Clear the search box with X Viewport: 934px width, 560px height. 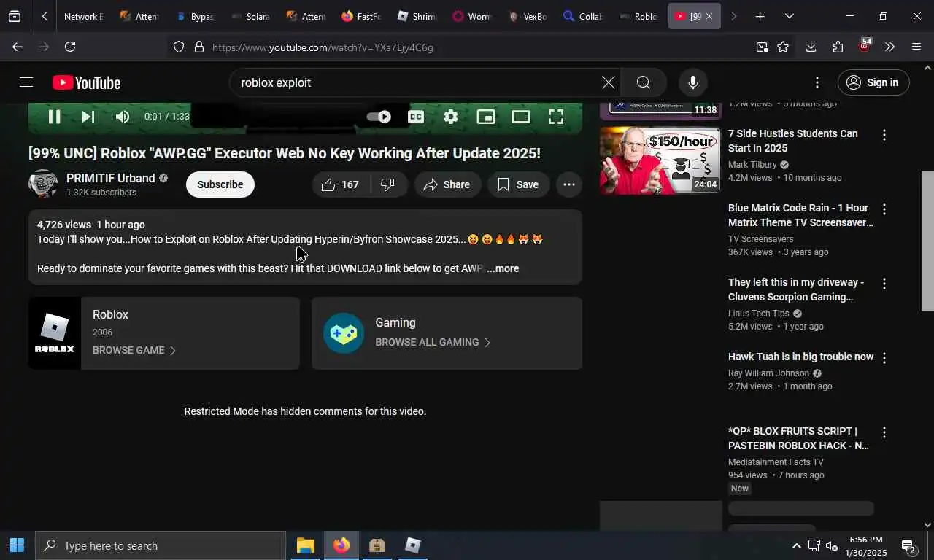pos(608,82)
